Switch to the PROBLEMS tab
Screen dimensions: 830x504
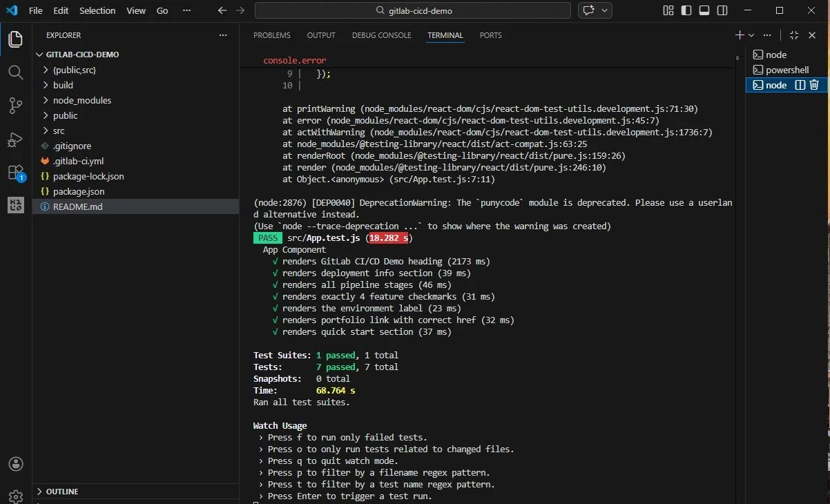271,35
